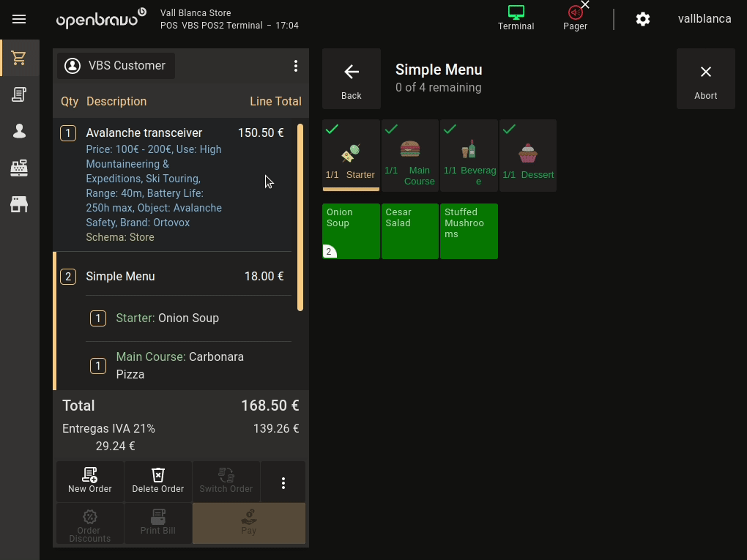Viewport: 747px width, 560px height.
Task: Choose the Cesar Salad product
Action: tap(410, 231)
